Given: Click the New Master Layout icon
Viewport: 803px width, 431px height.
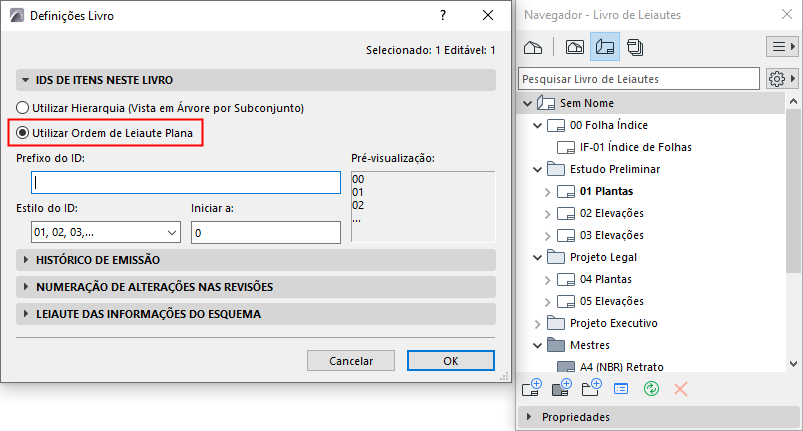Looking at the screenshot, I should [x=562, y=389].
